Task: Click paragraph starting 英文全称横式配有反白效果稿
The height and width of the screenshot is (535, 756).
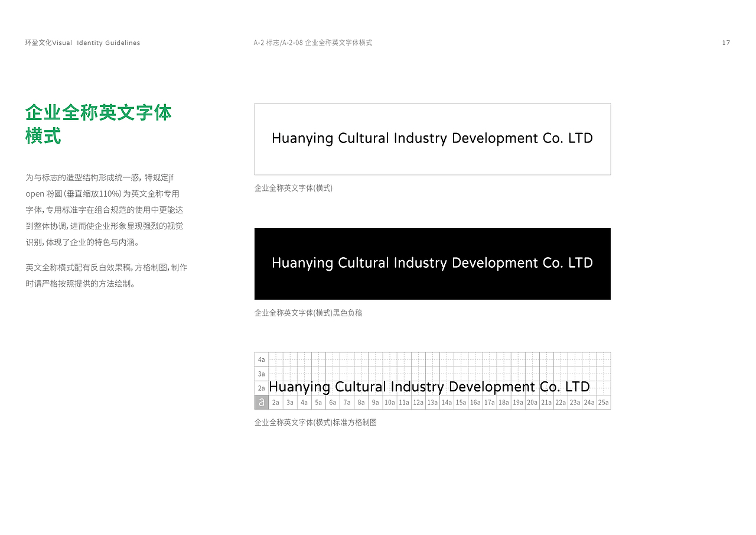Action: [x=106, y=275]
